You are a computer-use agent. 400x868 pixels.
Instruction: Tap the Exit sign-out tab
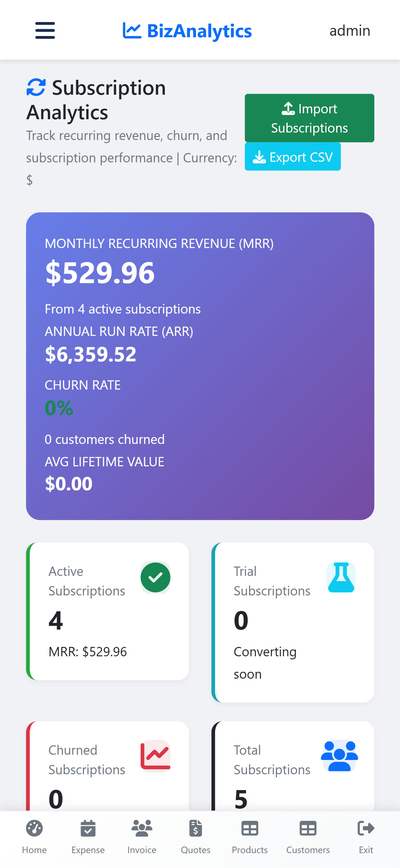tap(366, 837)
